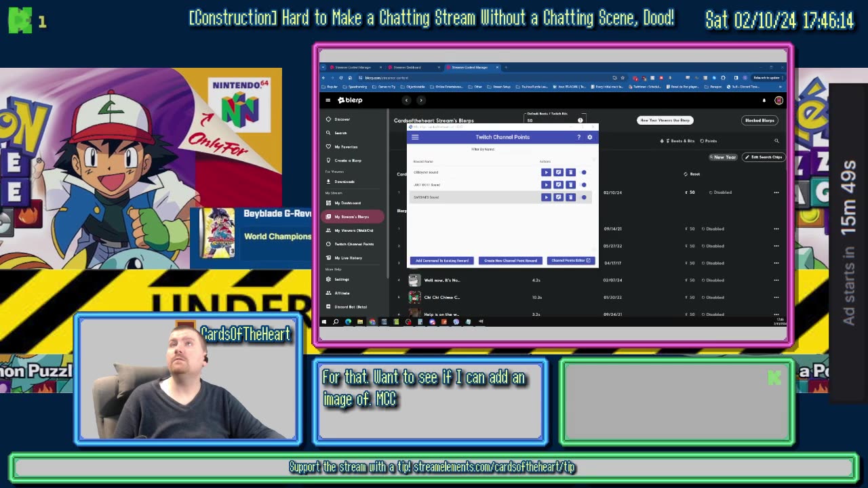Open more options for the 04/17/17 blerp
The width and height of the screenshot is (868, 488).
[776, 263]
